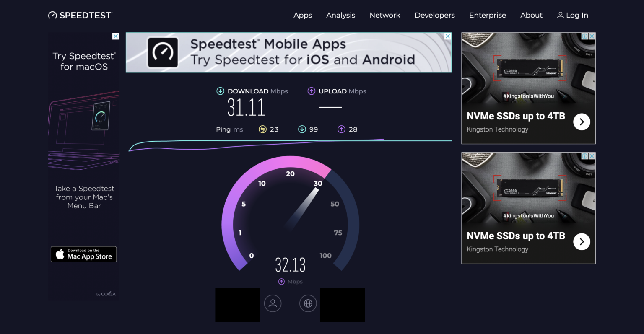
Task: Click the upload latency icon next to 28
Action: pyautogui.click(x=341, y=129)
